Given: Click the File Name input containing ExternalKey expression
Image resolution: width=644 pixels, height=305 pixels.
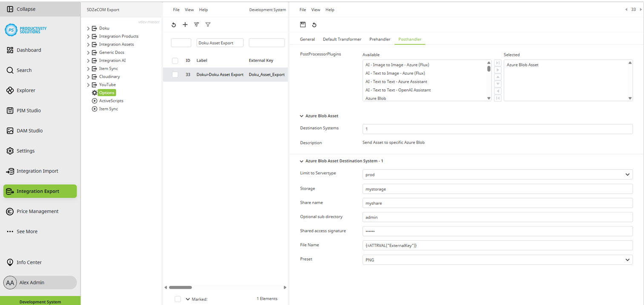Looking at the screenshot, I should (497, 245).
